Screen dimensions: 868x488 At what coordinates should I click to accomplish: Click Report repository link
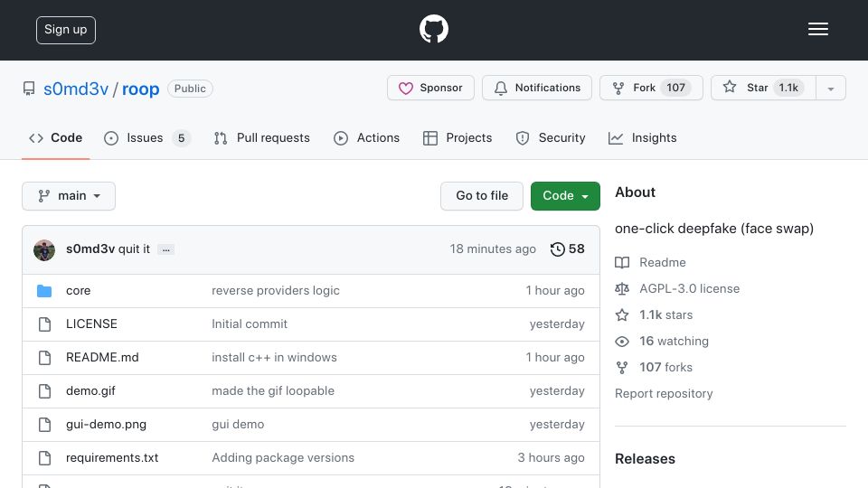point(664,393)
